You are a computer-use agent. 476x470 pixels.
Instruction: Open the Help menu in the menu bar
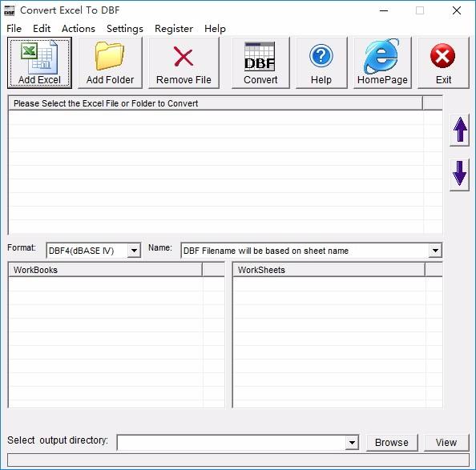215,29
